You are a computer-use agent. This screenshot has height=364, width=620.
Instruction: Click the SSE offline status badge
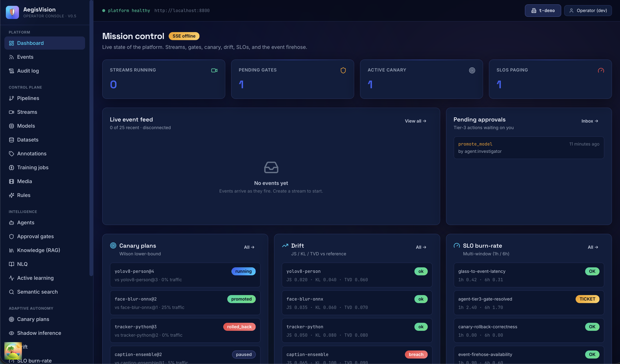click(184, 36)
